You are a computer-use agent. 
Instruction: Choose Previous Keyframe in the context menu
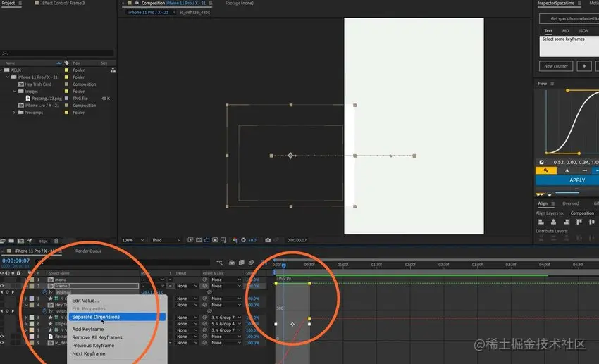[x=93, y=345]
